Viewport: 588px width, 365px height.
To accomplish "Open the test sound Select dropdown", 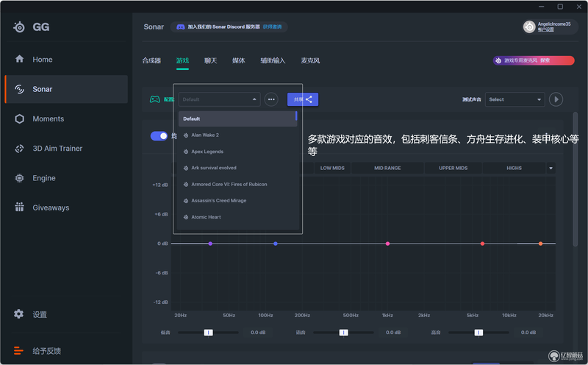I will (x=515, y=99).
